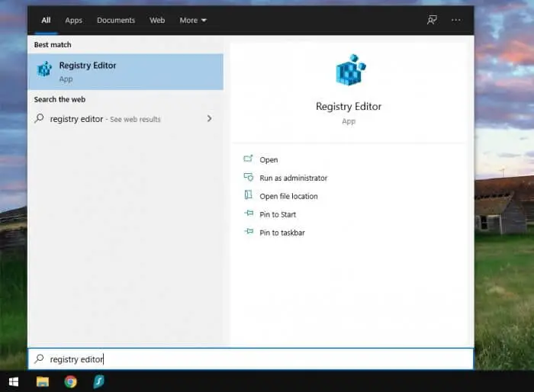
Task: Open the Windows Start button
Action: (14, 382)
